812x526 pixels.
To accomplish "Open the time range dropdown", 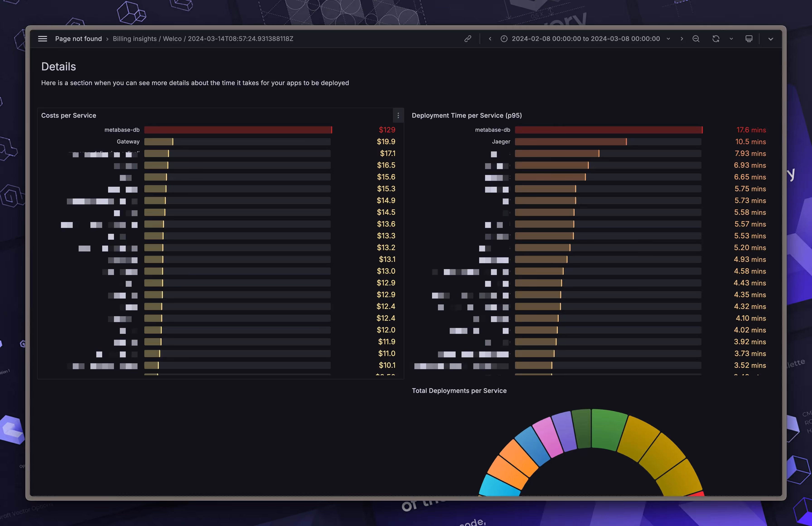I will click(x=668, y=38).
